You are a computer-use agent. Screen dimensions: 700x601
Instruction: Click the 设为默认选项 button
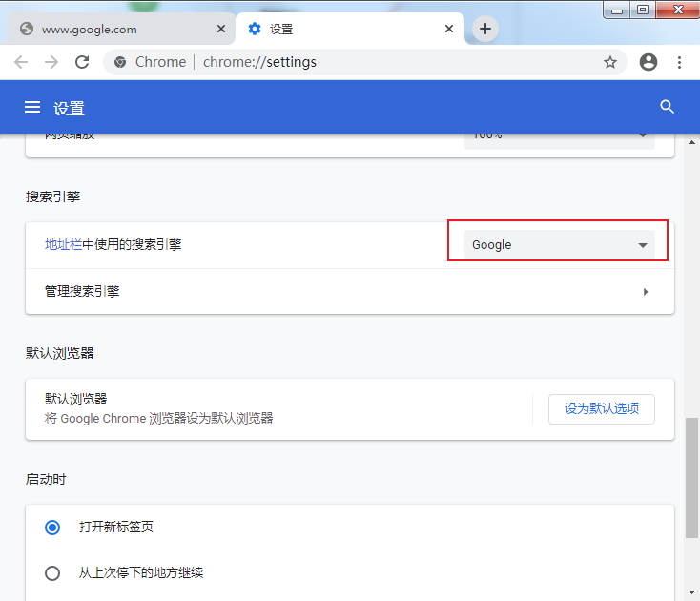[x=602, y=409]
